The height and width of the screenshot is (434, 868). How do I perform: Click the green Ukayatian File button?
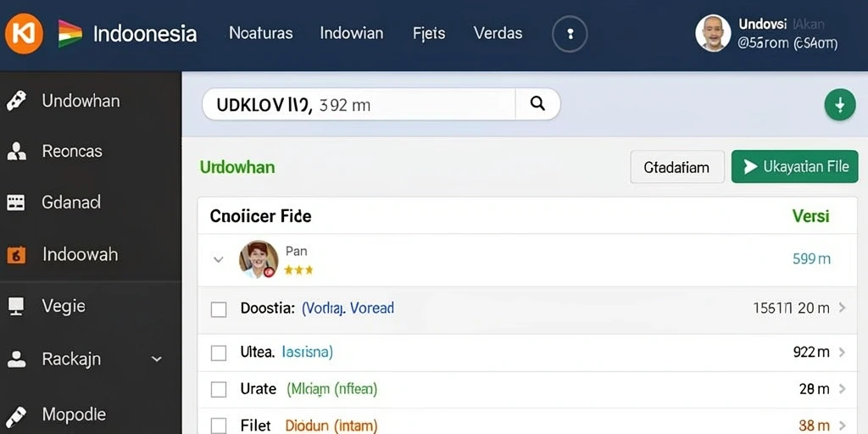pyautogui.click(x=794, y=167)
